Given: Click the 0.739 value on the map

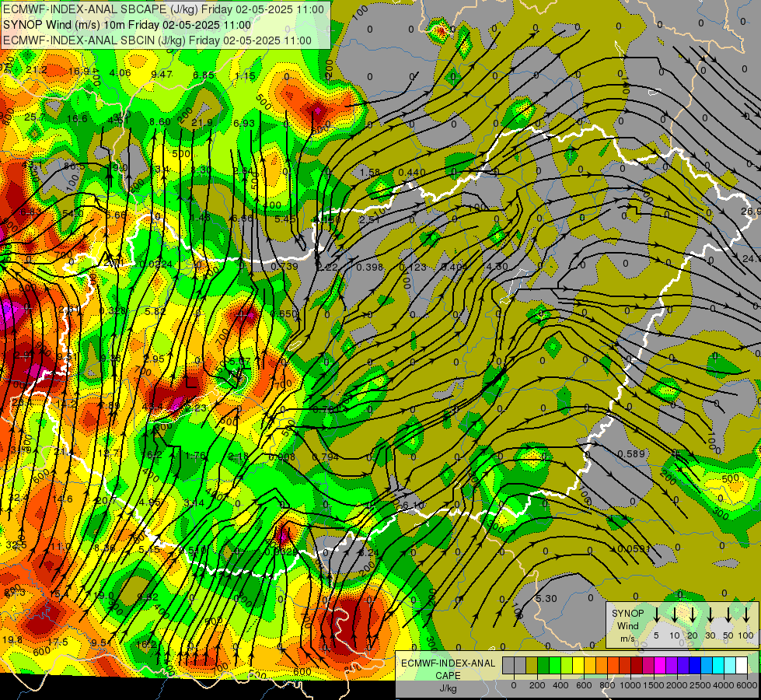Looking at the screenshot, I should tap(284, 266).
